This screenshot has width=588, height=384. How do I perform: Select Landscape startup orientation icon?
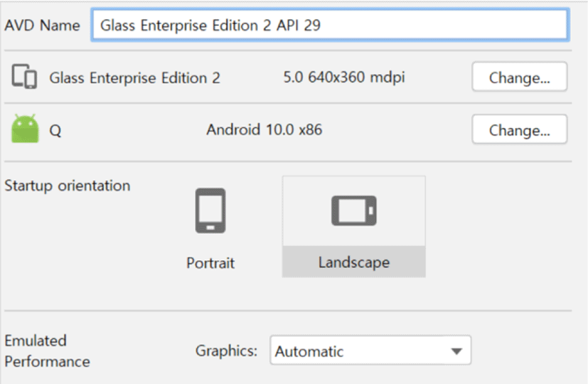(x=353, y=210)
